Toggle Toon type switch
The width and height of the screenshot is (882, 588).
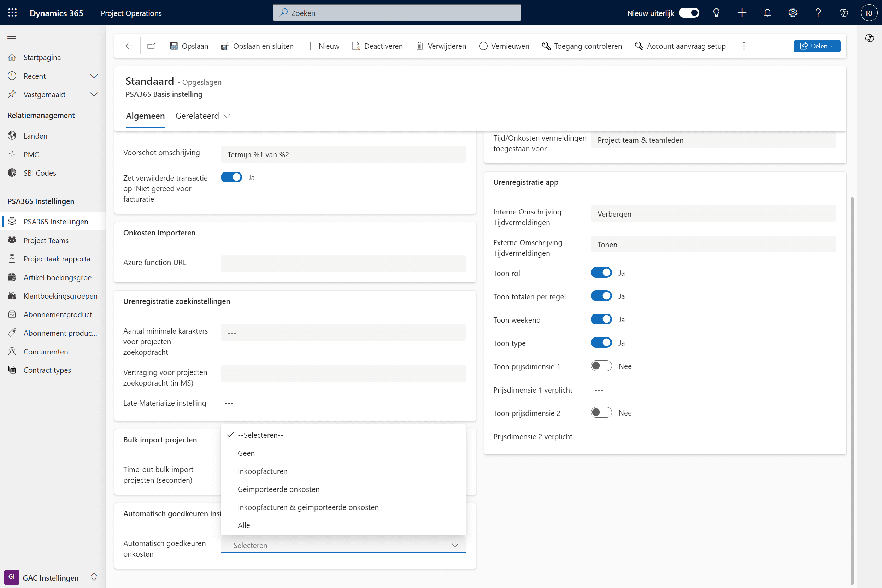601,342
